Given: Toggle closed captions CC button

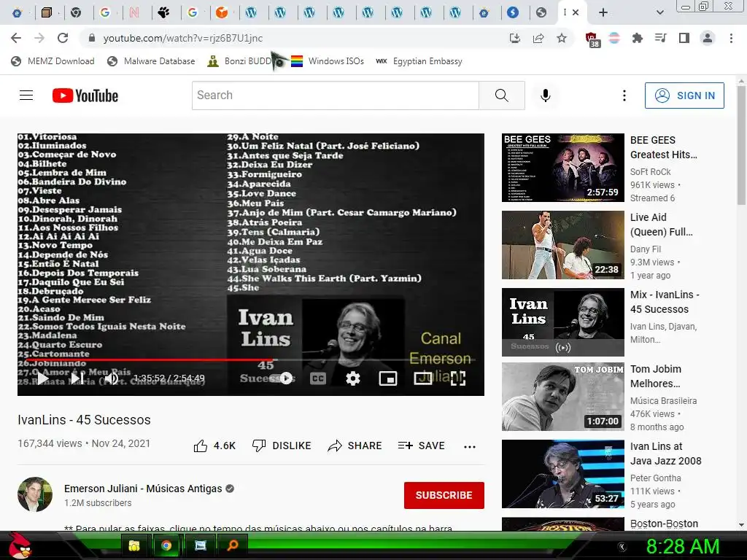Looking at the screenshot, I should click(x=318, y=378).
